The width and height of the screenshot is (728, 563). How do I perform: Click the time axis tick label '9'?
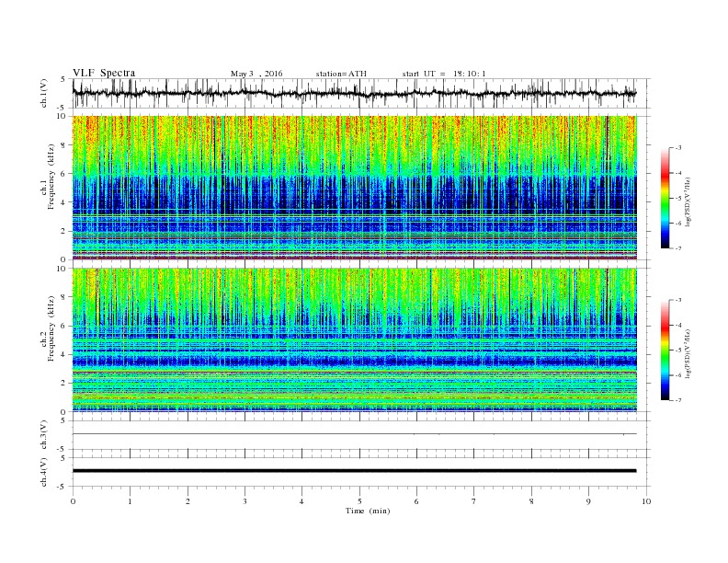pyautogui.click(x=588, y=501)
